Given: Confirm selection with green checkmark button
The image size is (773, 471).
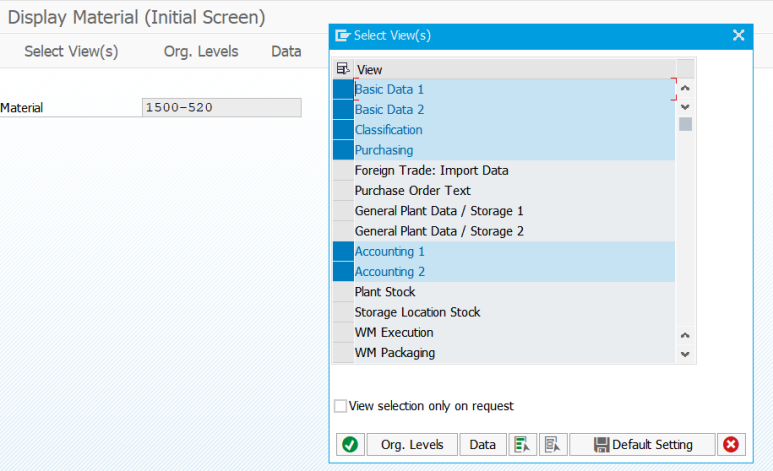Looking at the screenshot, I should coord(350,444).
